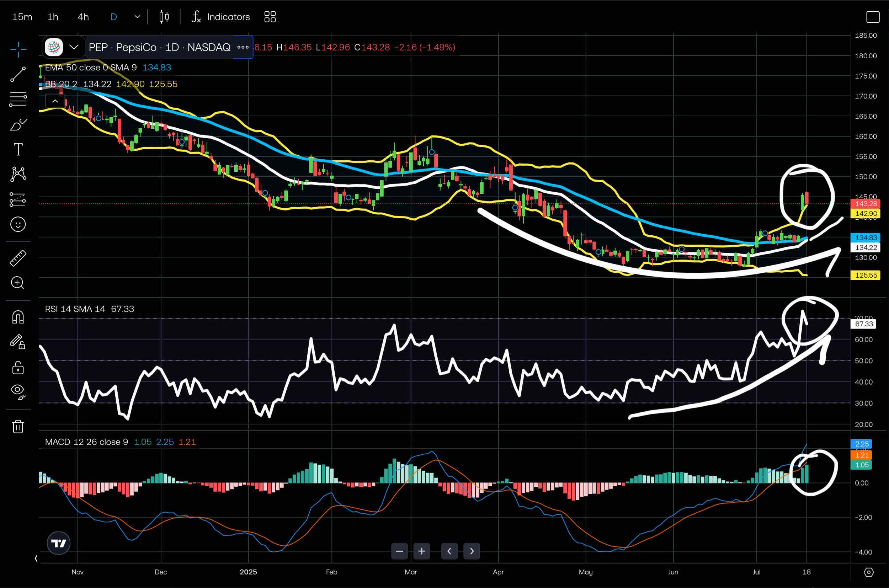889x588 pixels.
Task: Click the orange 1.21 signal label
Action: pos(861,455)
